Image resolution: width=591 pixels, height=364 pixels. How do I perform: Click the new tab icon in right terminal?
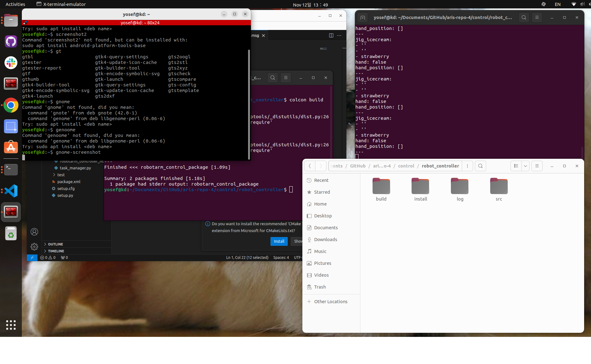pos(363,17)
